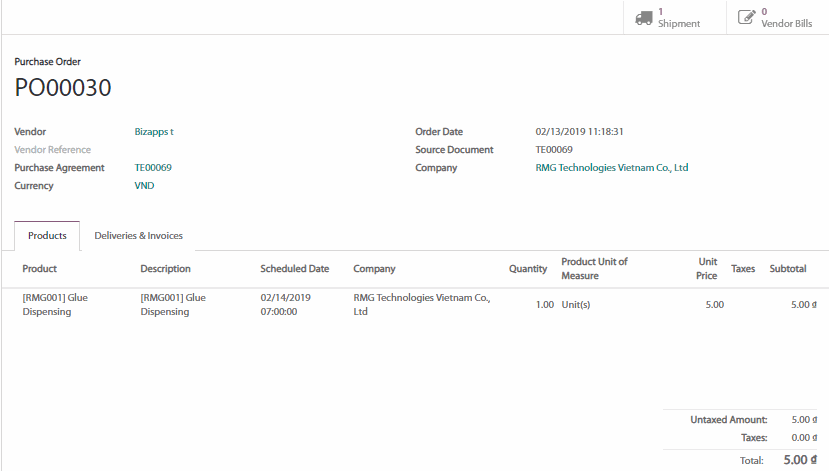
Task: Sort by the Scheduled Date column header
Action: (x=294, y=269)
